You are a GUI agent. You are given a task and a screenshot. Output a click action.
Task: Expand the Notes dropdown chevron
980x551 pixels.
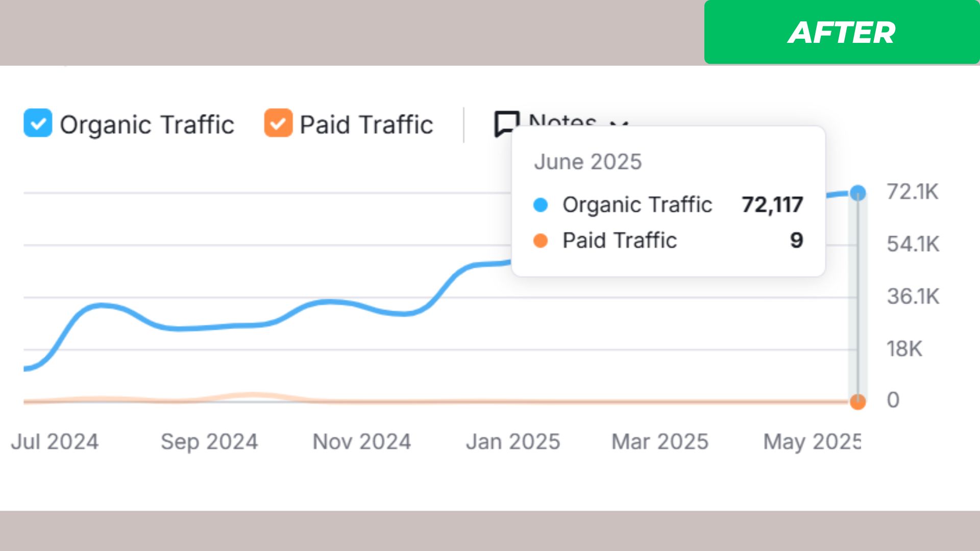(619, 122)
